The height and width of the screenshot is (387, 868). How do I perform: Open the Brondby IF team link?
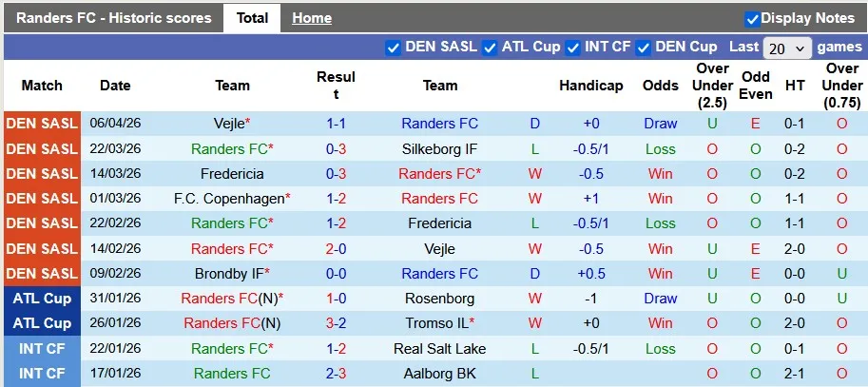point(228,274)
